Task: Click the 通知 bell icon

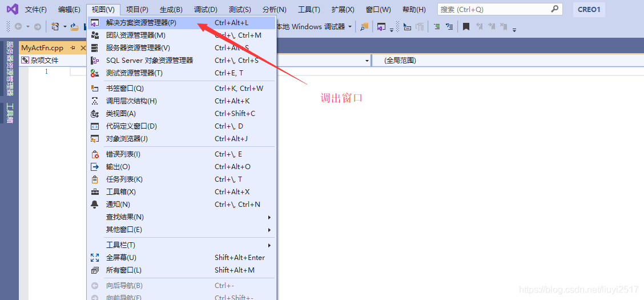Action: click(95, 205)
